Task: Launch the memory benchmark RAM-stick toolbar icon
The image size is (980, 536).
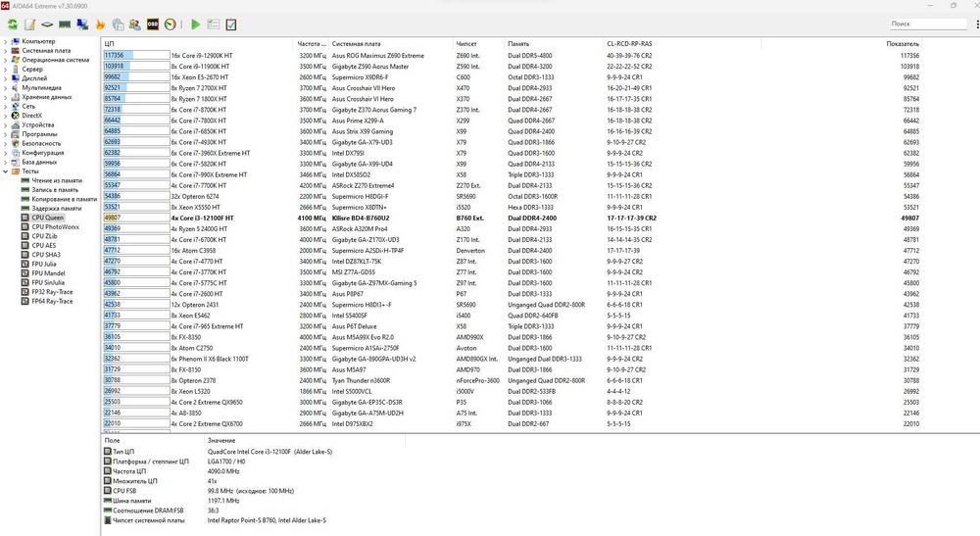Action: 65,24
